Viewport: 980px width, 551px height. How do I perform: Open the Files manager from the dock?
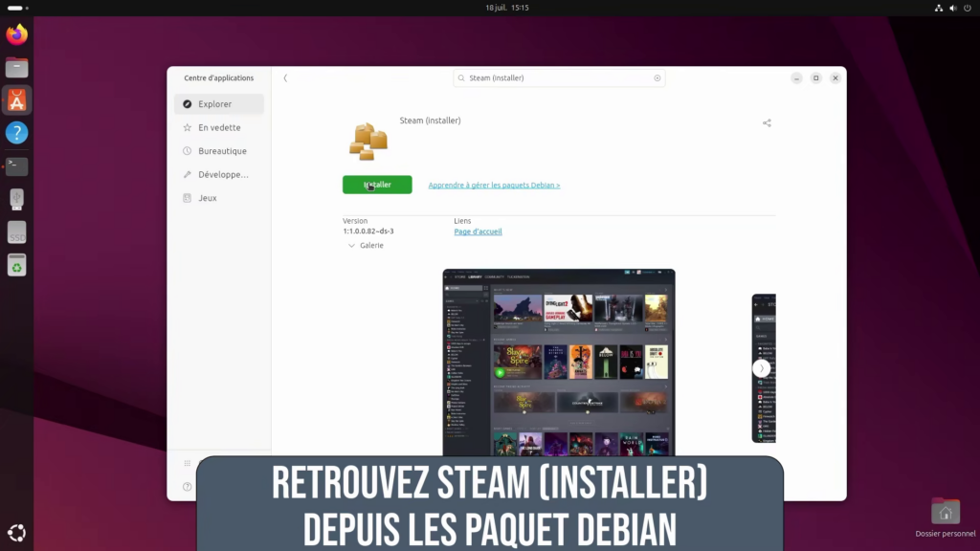[17, 68]
